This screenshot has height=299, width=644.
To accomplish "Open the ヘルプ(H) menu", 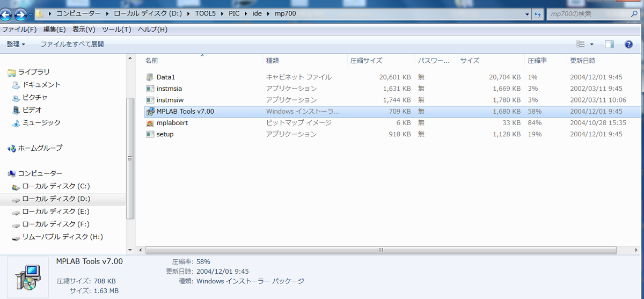I will (x=152, y=30).
